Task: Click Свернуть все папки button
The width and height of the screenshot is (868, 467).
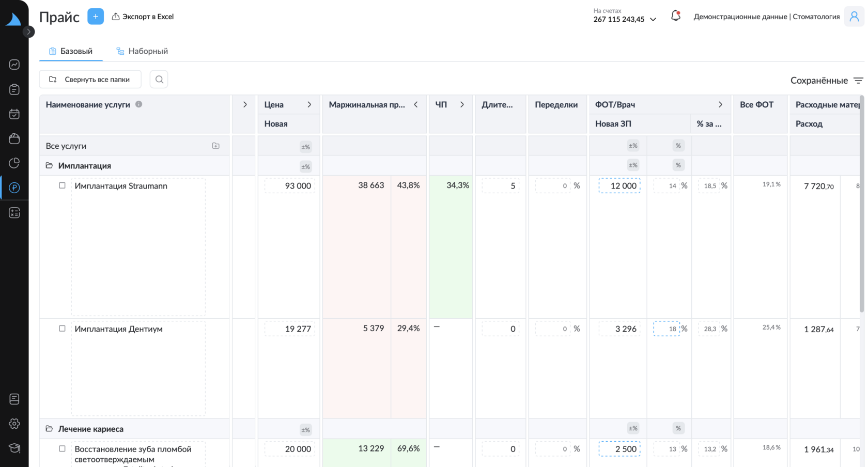Action: 90,80
